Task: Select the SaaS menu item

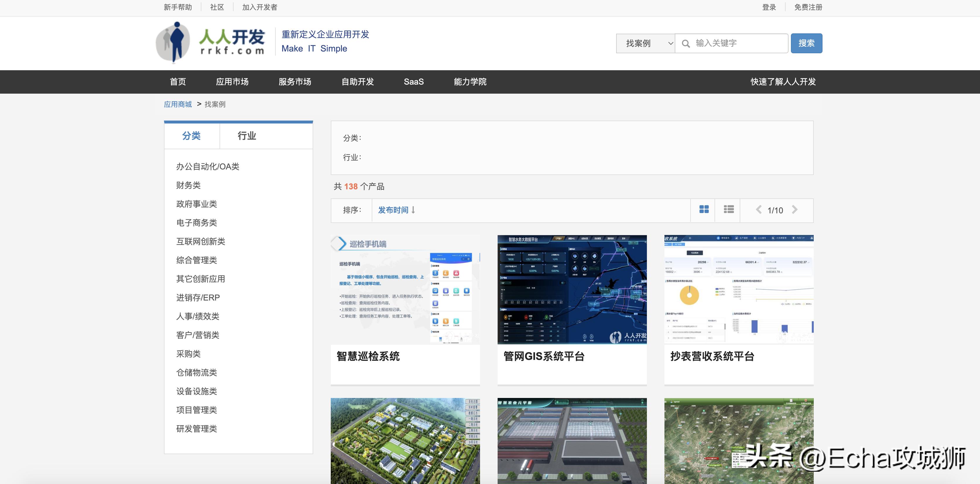Action: [414, 82]
